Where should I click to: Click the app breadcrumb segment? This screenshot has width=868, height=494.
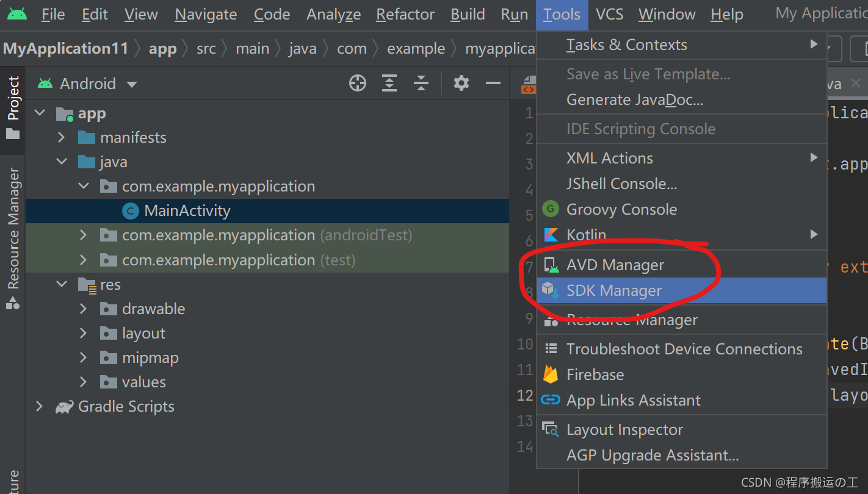162,49
